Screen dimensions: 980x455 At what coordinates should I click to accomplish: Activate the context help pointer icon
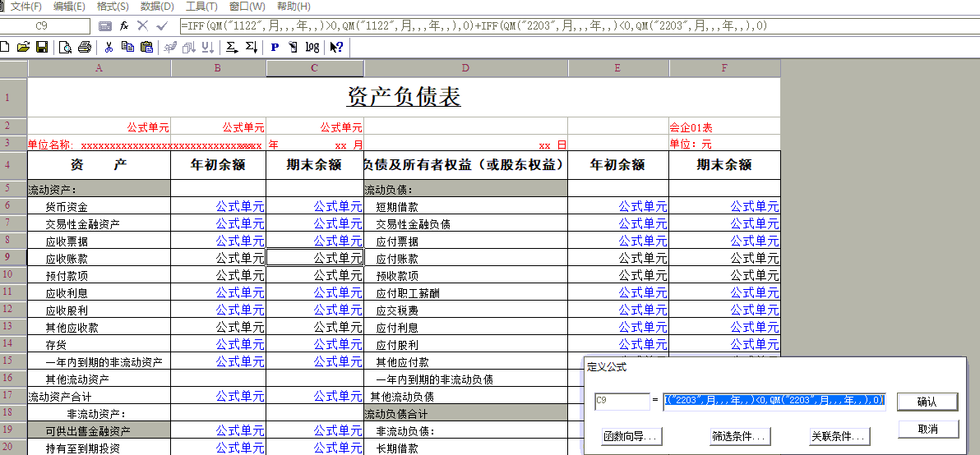336,47
